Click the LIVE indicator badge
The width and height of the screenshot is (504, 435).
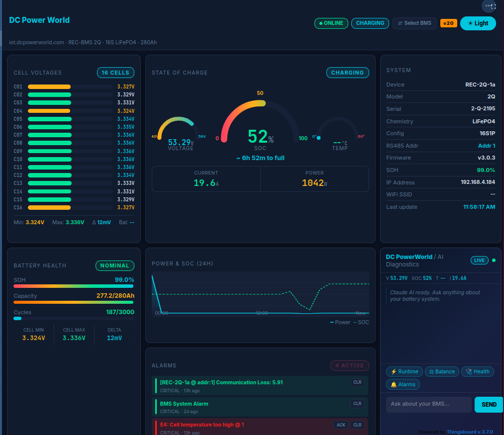click(x=479, y=260)
